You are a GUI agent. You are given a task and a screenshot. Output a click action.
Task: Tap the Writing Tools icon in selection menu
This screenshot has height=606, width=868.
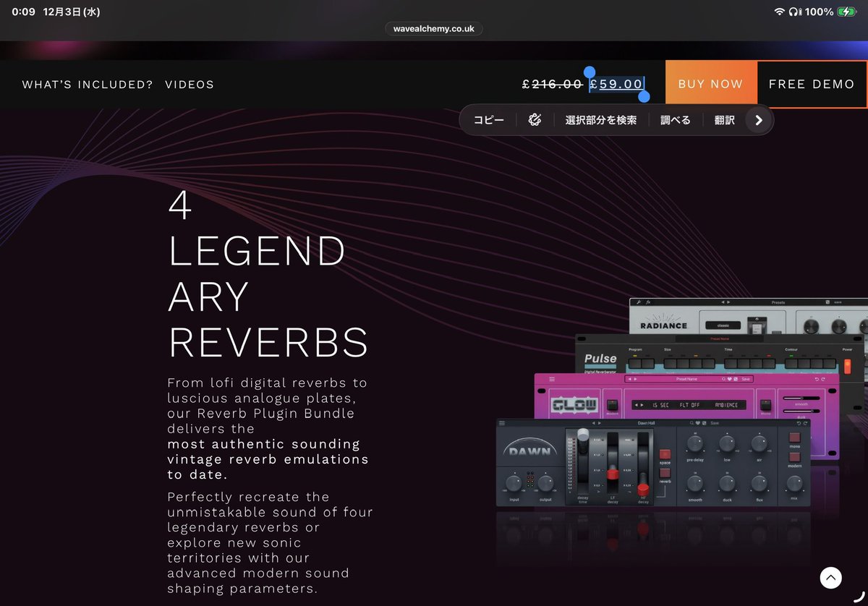tap(535, 120)
